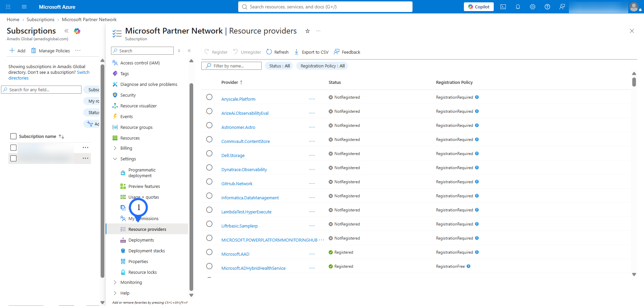Sort by Subscription name column
The width and height of the screenshot is (644, 306).
click(x=42, y=136)
